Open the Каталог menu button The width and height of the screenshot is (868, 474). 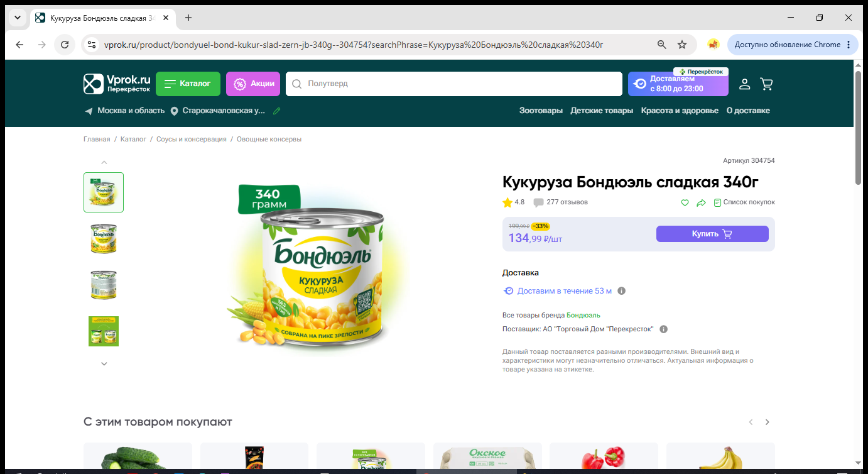tap(188, 84)
